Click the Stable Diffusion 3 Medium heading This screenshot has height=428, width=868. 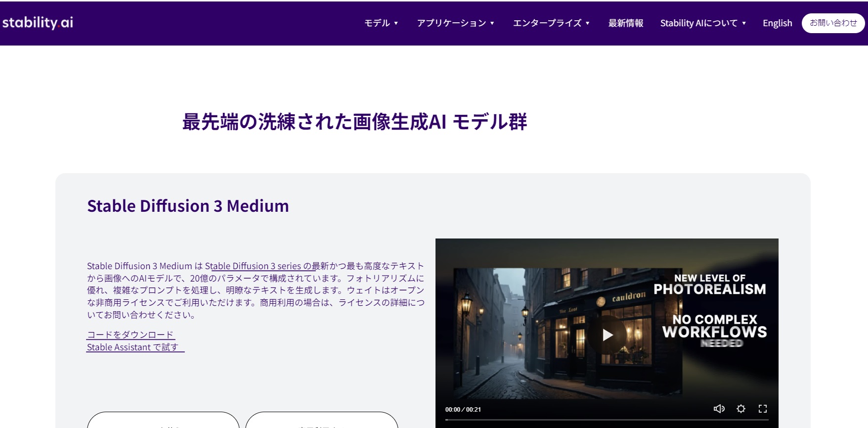[188, 206]
